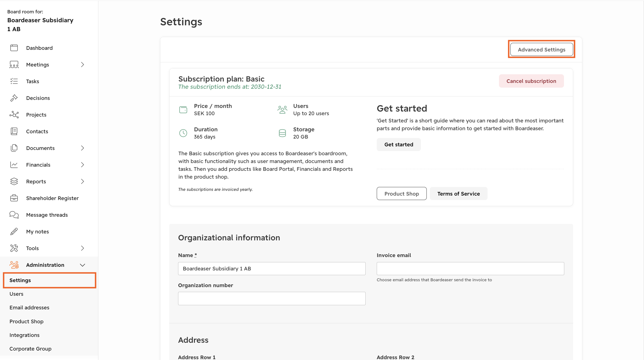Open Email addresses under Administration

point(29,307)
